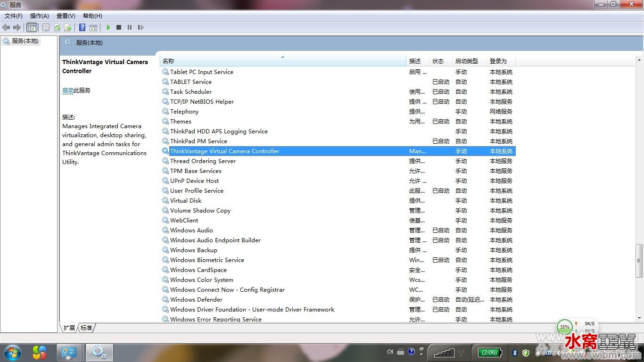Click the colorful four-leaf taskbar icon
The image size is (644, 362).
pos(40,352)
